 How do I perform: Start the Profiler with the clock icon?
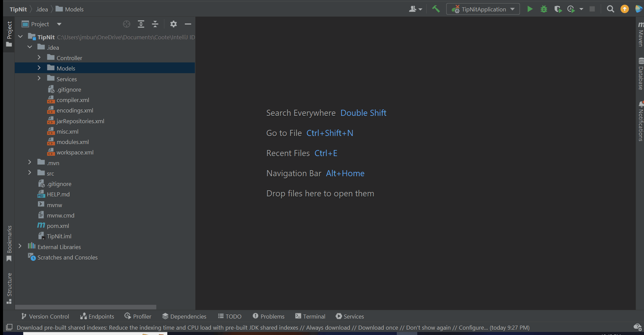click(x=572, y=9)
